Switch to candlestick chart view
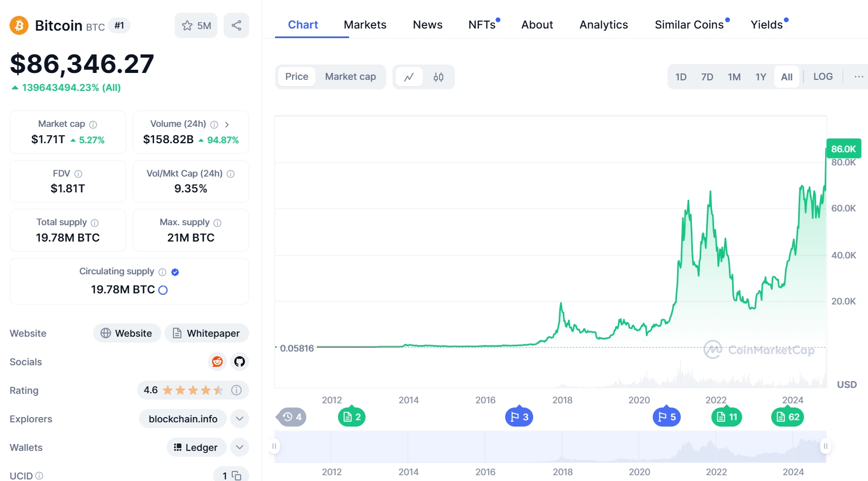The image size is (868, 481). click(x=438, y=77)
